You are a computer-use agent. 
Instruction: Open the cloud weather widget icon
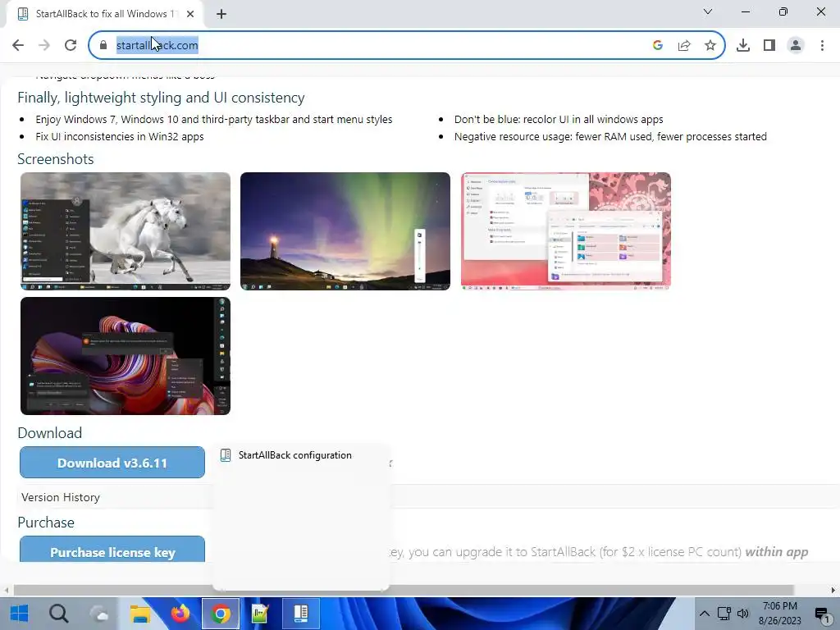pyautogui.click(x=99, y=614)
